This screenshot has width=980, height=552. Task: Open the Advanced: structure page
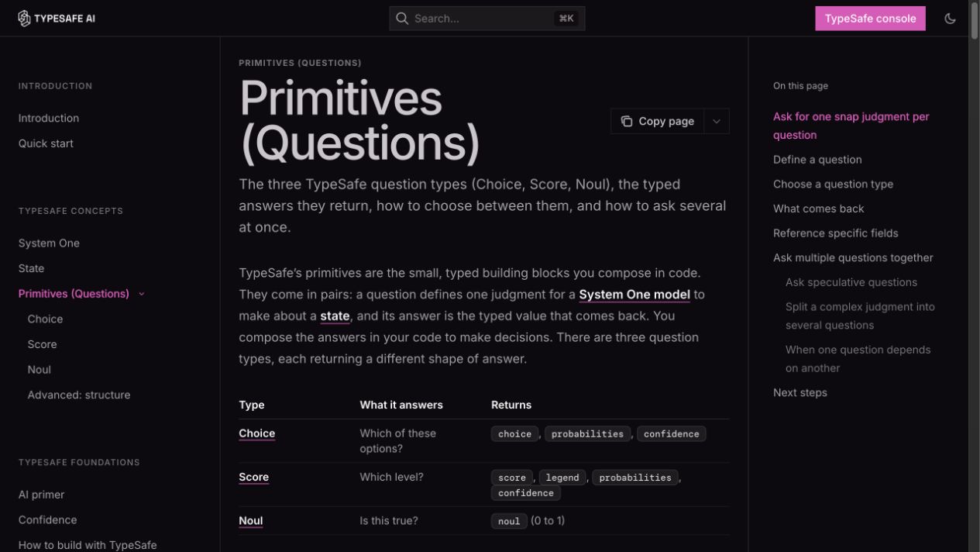tap(79, 395)
